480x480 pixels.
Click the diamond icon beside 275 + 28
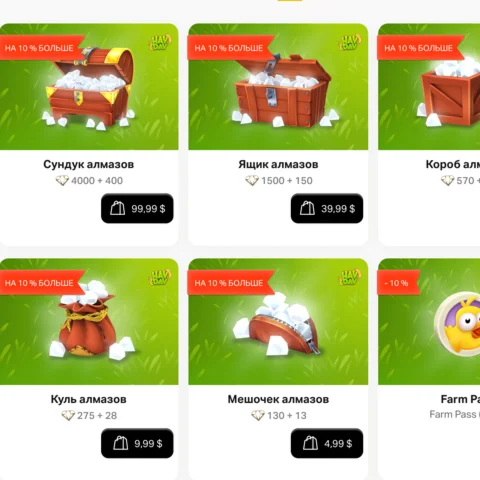click(68, 416)
